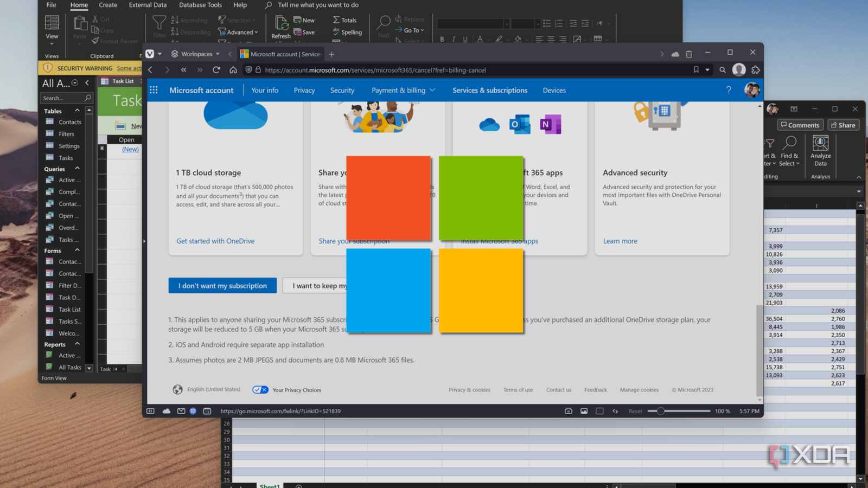Click the Feedback footer link
Image resolution: width=868 pixels, height=488 pixels.
[x=596, y=390]
